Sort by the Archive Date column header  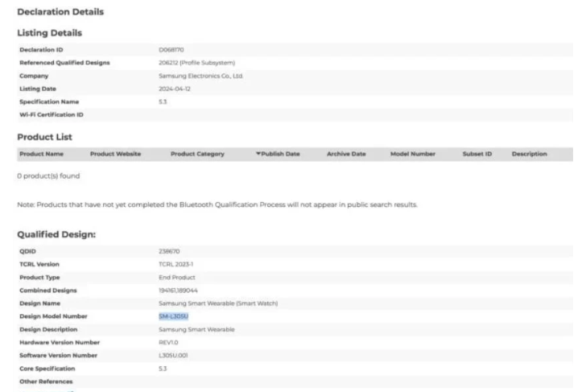[x=346, y=154]
